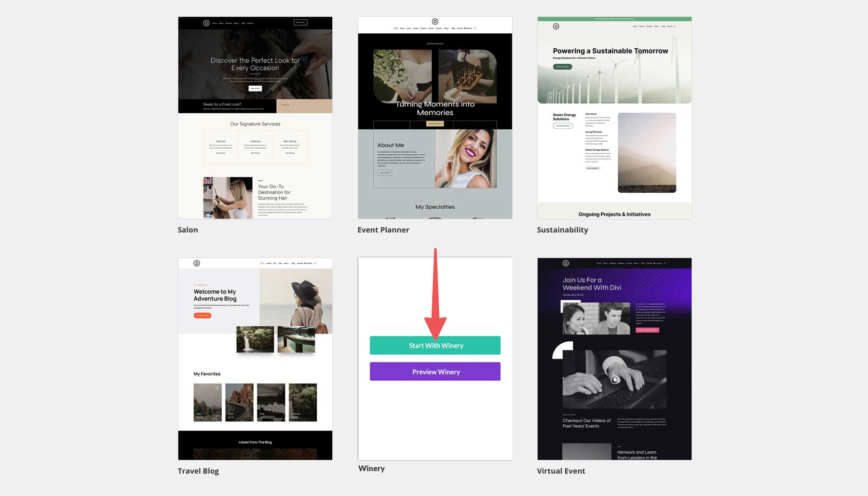Screen dimensions: 868x496
Task: Expand the Shop dropdown in the Sustainability menu
Action: click(x=657, y=27)
